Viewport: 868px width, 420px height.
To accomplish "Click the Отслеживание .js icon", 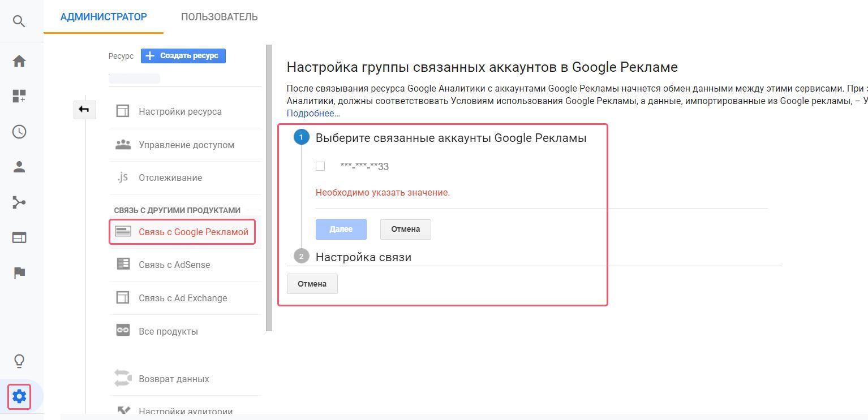I will (x=123, y=177).
